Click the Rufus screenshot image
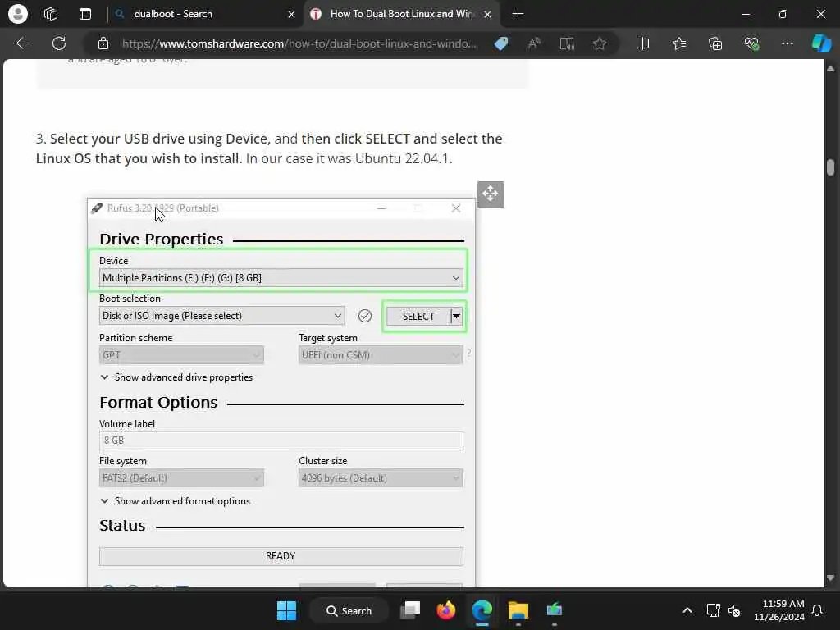This screenshot has width=840, height=630. (x=281, y=393)
